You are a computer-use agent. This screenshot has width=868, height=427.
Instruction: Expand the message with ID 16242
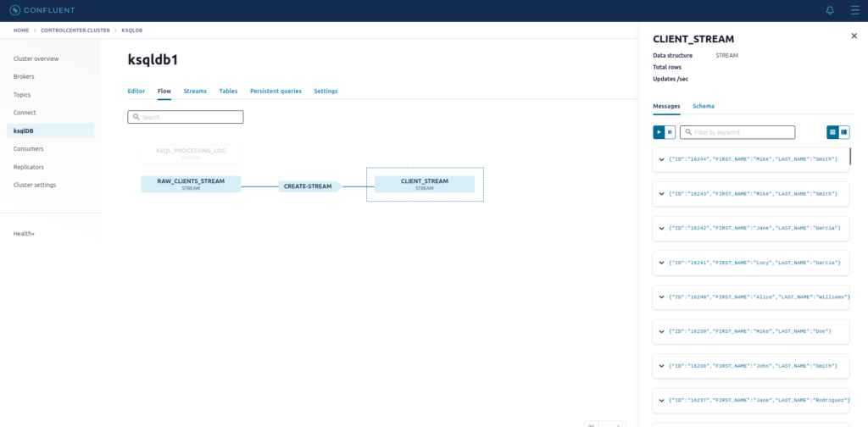pyautogui.click(x=661, y=228)
